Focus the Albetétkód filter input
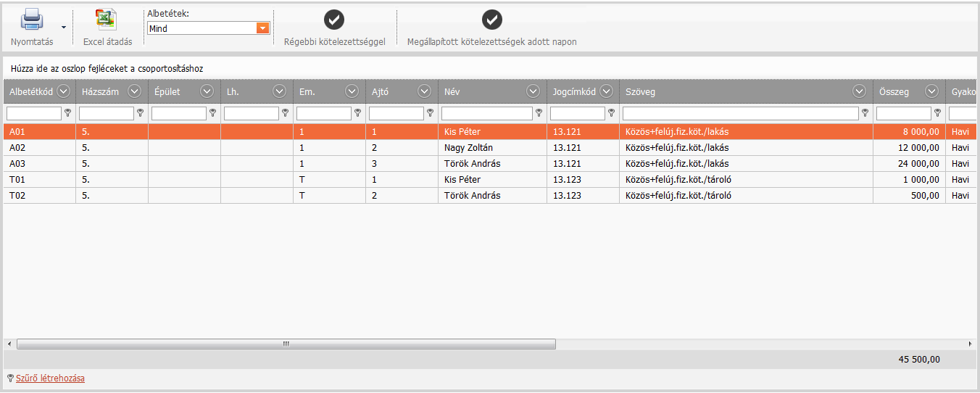The height and width of the screenshot is (393, 980). click(34, 114)
